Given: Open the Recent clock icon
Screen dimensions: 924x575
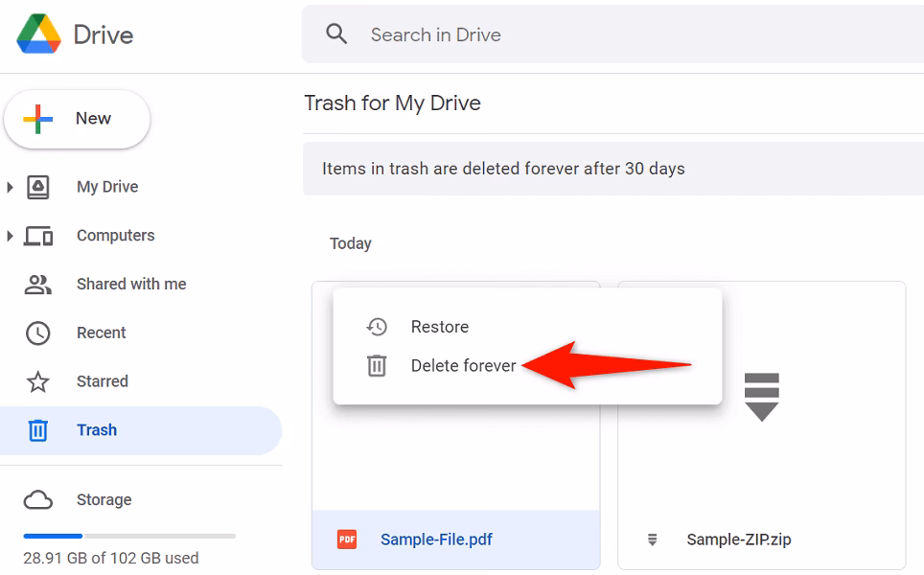Looking at the screenshot, I should click(36, 333).
